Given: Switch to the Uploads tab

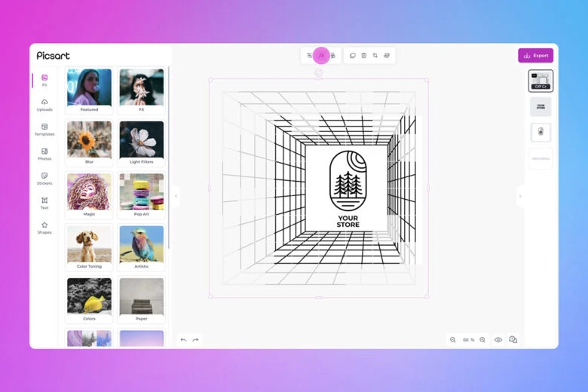Looking at the screenshot, I should [44, 105].
